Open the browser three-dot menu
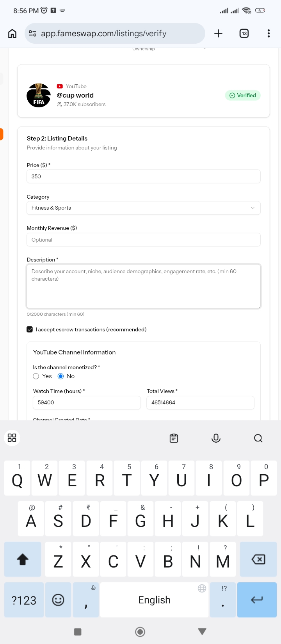Viewport: 281px width, 644px height. pyautogui.click(x=269, y=34)
